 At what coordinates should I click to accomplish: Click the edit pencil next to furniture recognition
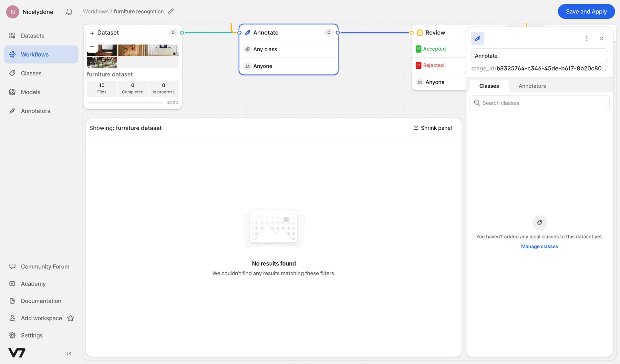point(171,11)
